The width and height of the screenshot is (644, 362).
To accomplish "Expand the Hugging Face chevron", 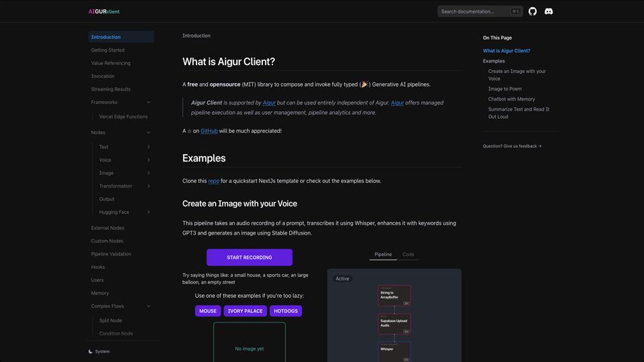I will (x=148, y=212).
